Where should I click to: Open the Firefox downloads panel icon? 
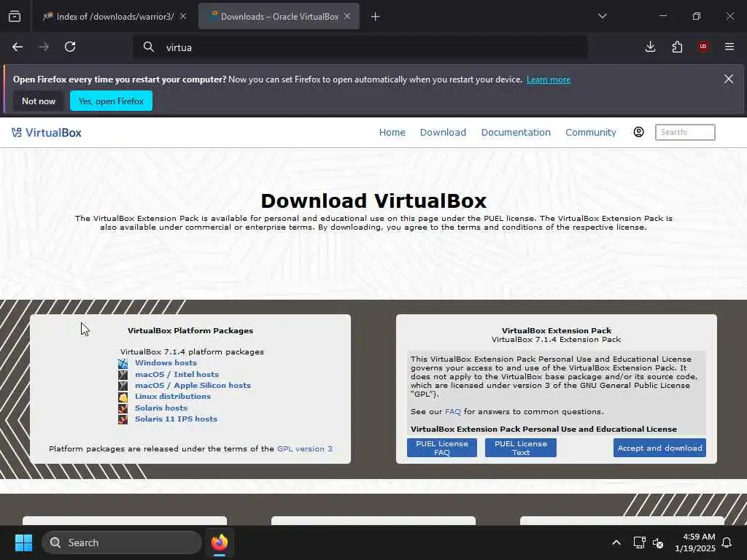(650, 47)
